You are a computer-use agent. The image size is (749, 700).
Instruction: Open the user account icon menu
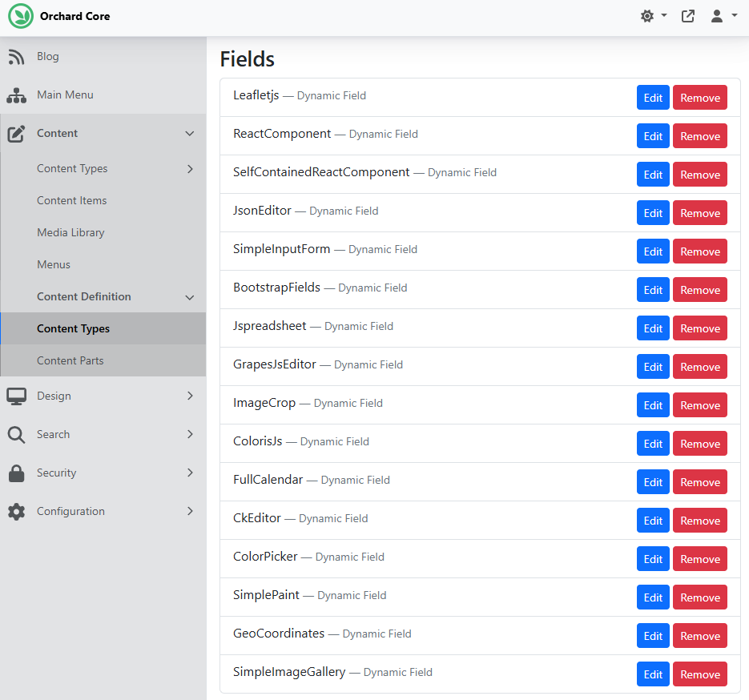click(x=716, y=16)
